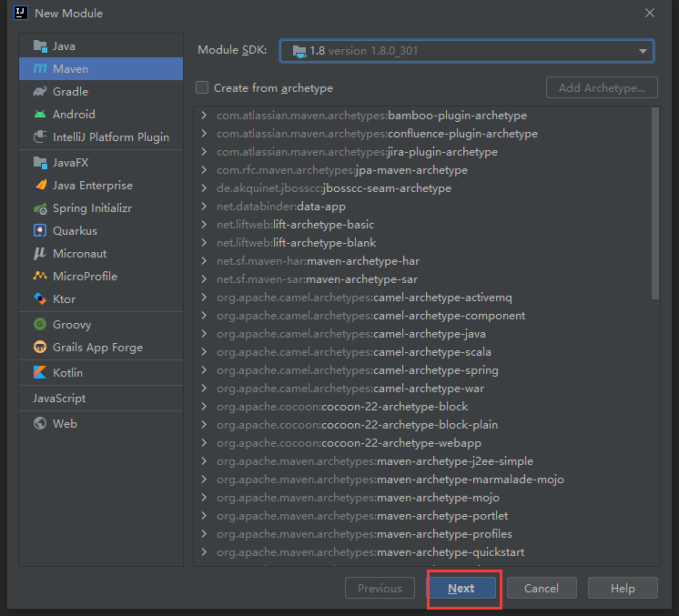Expand net.databinder data-app node
Viewport: 679px width, 616px height.
[x=204, y=206]
